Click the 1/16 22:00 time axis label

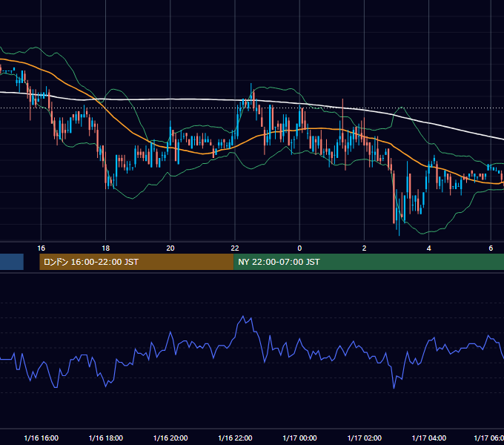(x=235, y=438)
